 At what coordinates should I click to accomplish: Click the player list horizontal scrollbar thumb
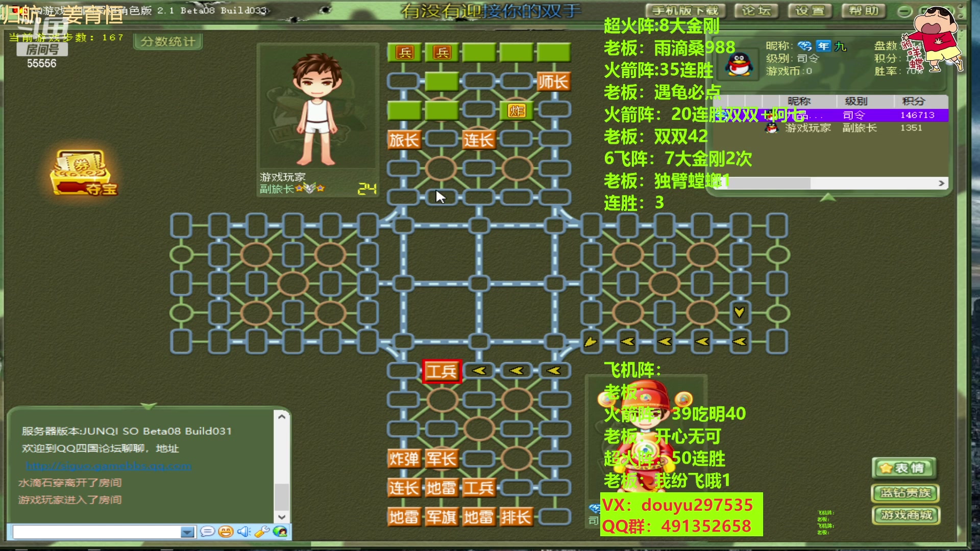tap(768, 183)
